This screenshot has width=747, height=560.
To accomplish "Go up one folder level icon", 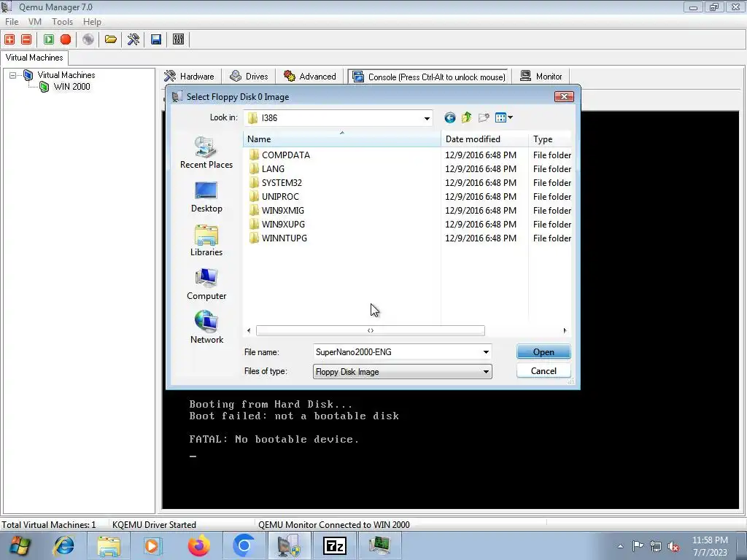I will pyautogui.click(x=466, y=117).
